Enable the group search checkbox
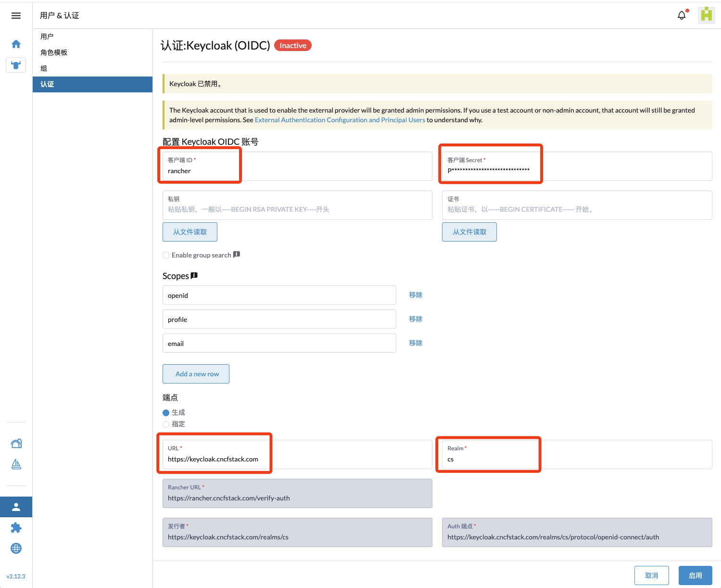The height and width of the screenshot is (588, 721). 166,255
